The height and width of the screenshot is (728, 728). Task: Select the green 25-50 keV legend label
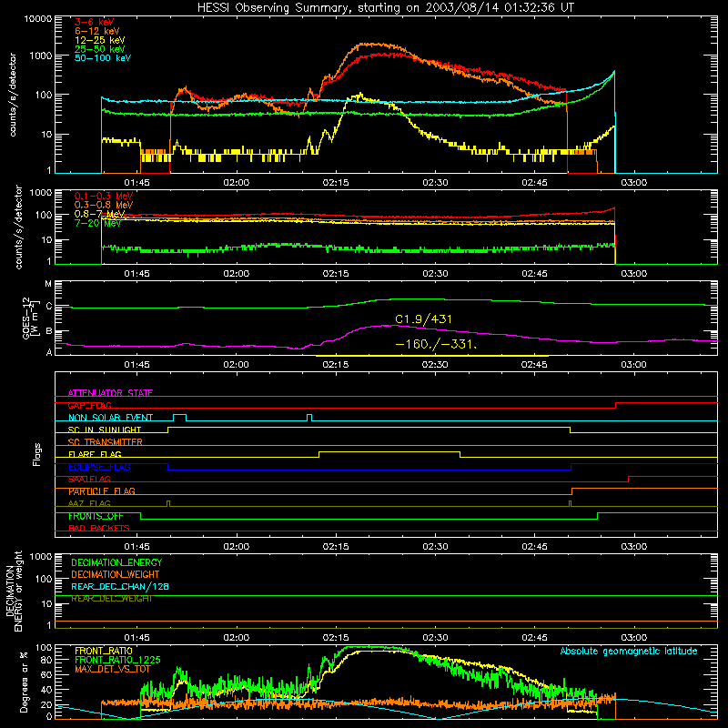click(100, 49)
